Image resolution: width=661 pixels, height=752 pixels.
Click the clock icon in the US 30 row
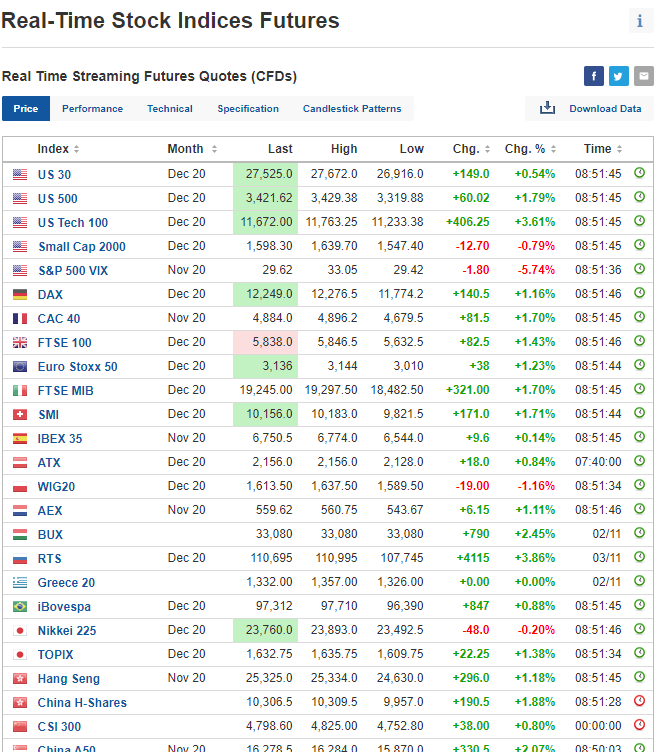pyautogui.click(x=640, y=174)
